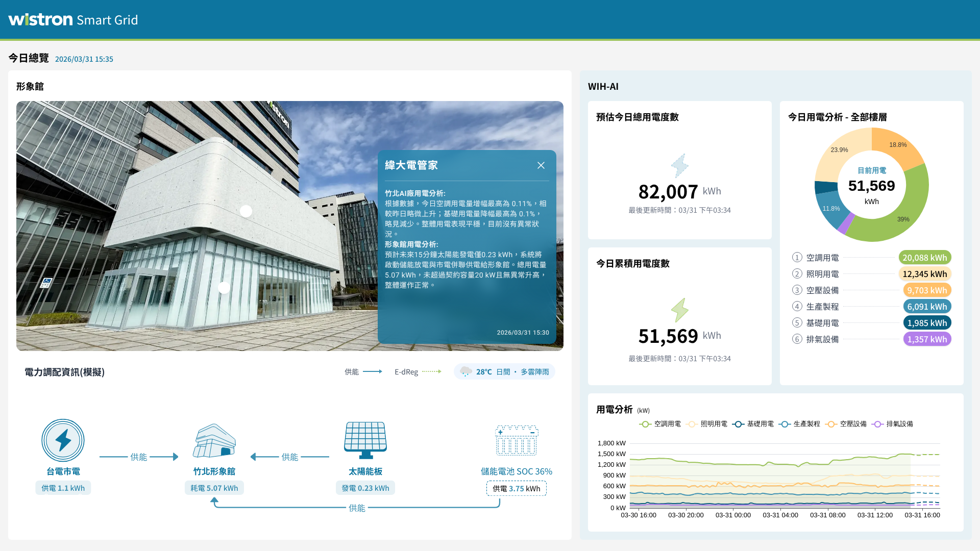The width and height of the screenshot is (980, 551).
Task: Click the light blue forecast lightning icon
Action: point(679,166)
